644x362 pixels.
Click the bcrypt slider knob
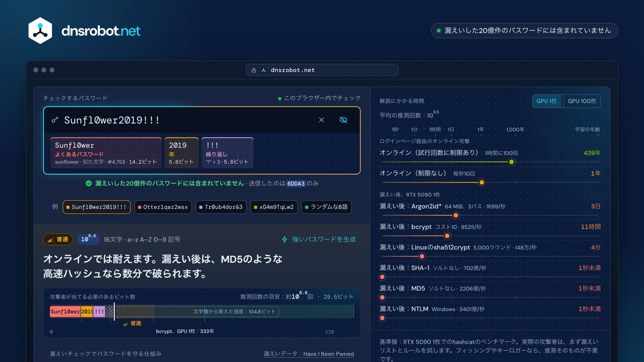[x=447, y=236]
